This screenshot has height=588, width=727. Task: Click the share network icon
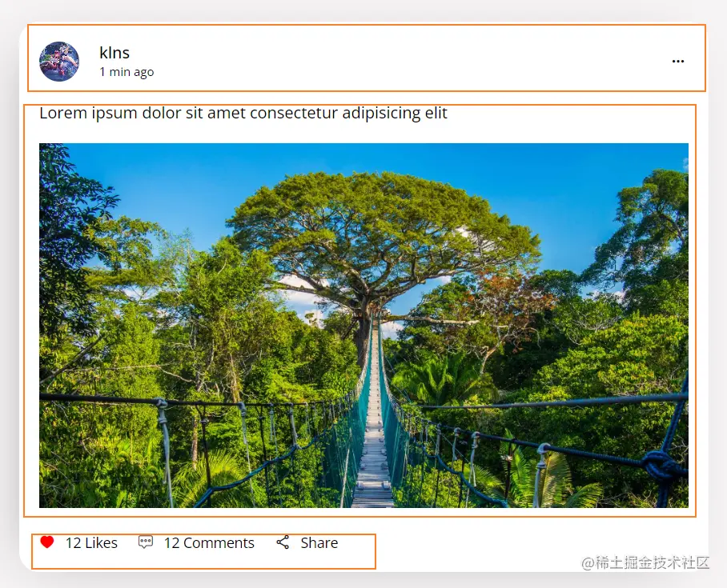point(283,542)
